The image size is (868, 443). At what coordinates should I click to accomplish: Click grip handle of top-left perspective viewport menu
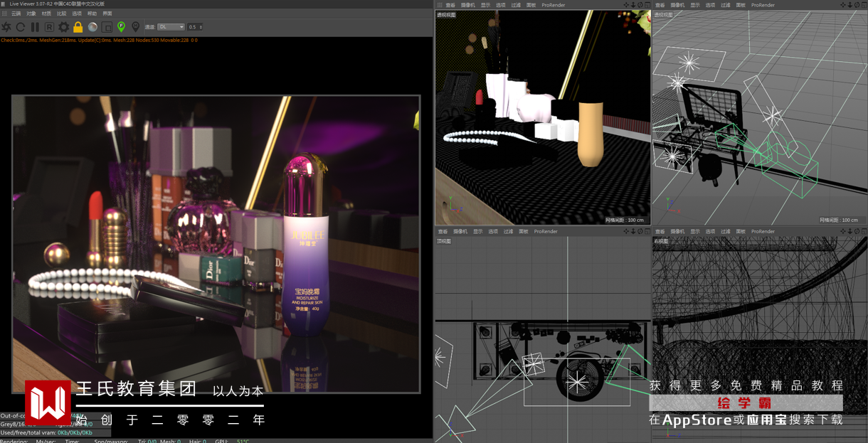(x=439, y=5)
